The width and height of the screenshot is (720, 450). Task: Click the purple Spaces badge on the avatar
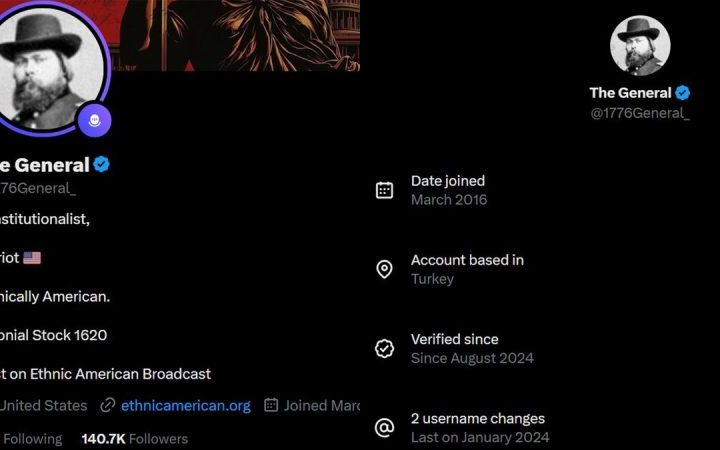[x=94, y=120]
